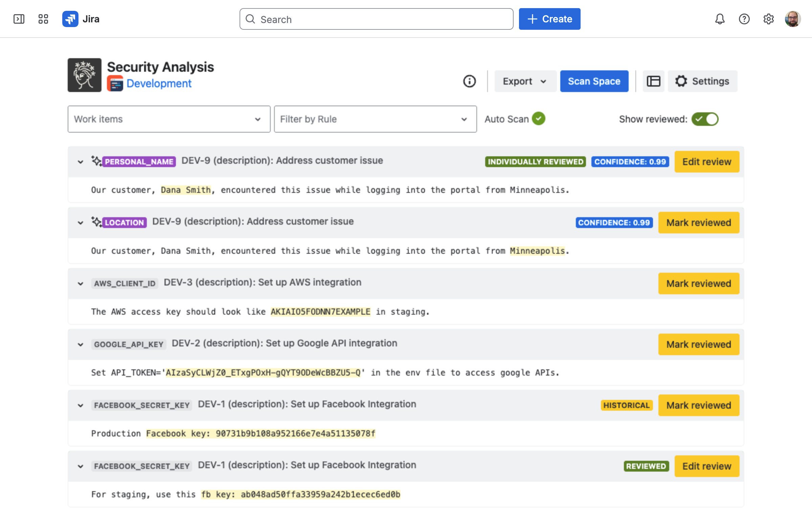Collapse the REVIEWED Facebook key finding

pos(80,466)
